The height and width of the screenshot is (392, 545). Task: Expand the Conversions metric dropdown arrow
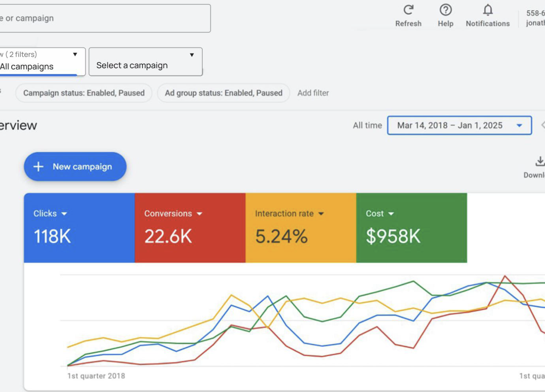199,214
